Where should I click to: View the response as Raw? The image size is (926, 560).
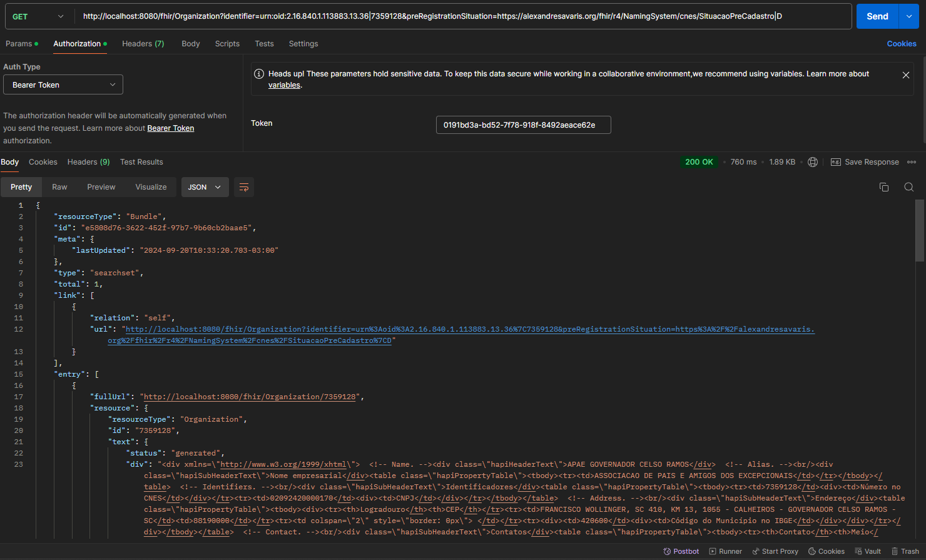pyautogui.click(x=59, y=187)
